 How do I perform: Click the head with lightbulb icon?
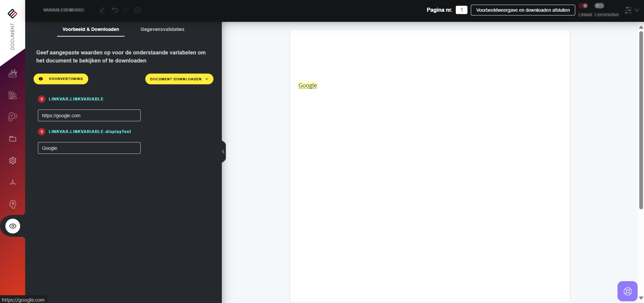(13, 204)
